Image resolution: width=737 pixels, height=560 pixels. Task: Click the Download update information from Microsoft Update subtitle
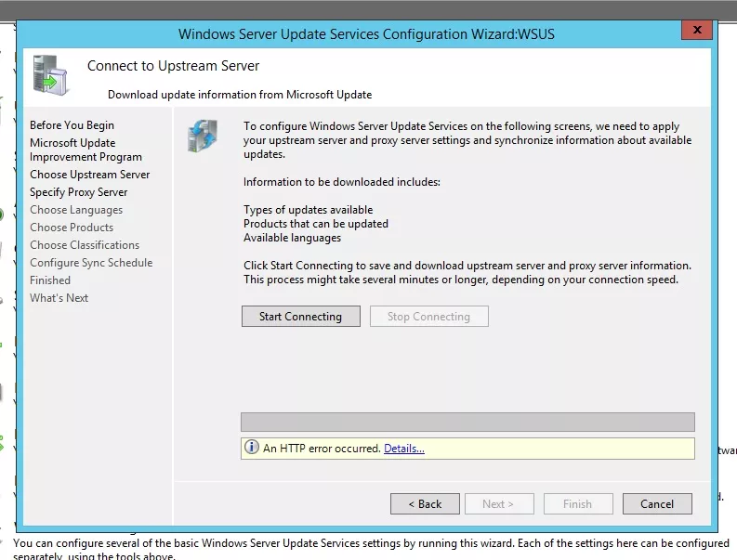coord(240,95)
